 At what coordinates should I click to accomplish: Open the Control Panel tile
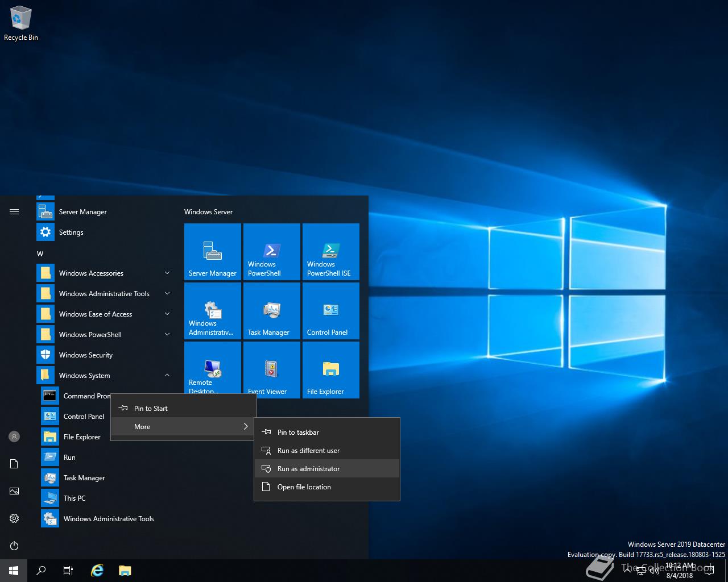point(331,311)
